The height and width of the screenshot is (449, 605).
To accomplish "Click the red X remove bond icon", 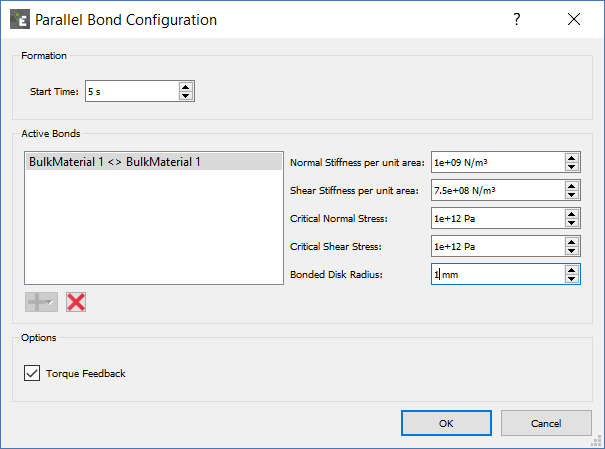I will (76, 301).
